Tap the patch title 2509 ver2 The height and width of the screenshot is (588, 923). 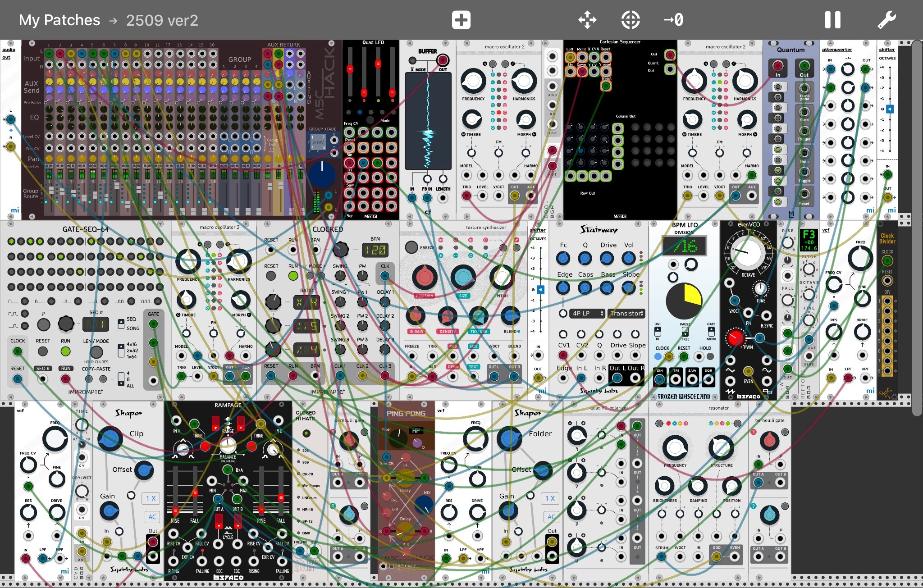tap(162, 20)
